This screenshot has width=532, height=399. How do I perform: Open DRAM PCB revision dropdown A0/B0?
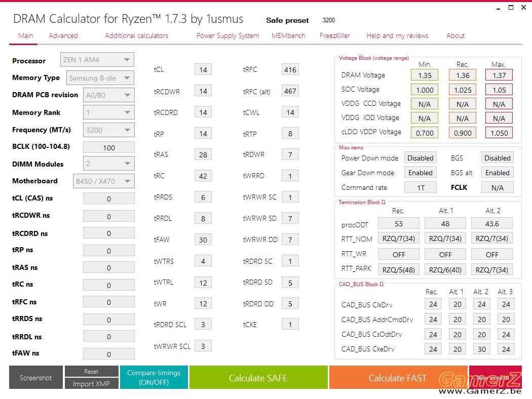[108, 95]
